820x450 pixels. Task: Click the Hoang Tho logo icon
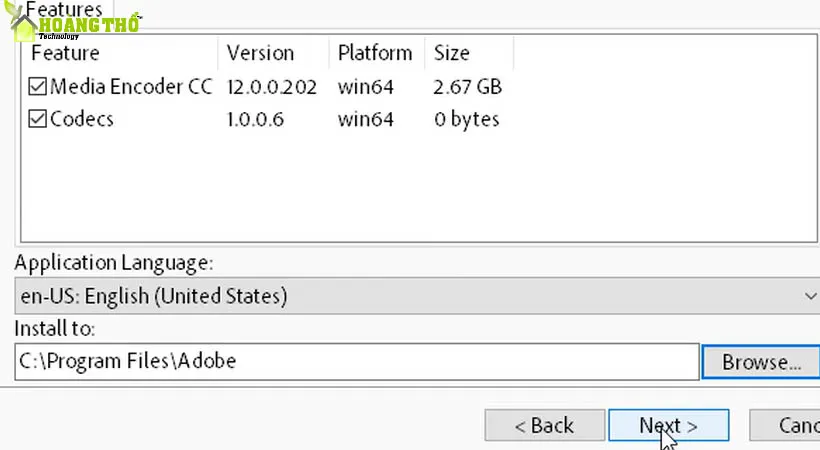coord(24,24)
